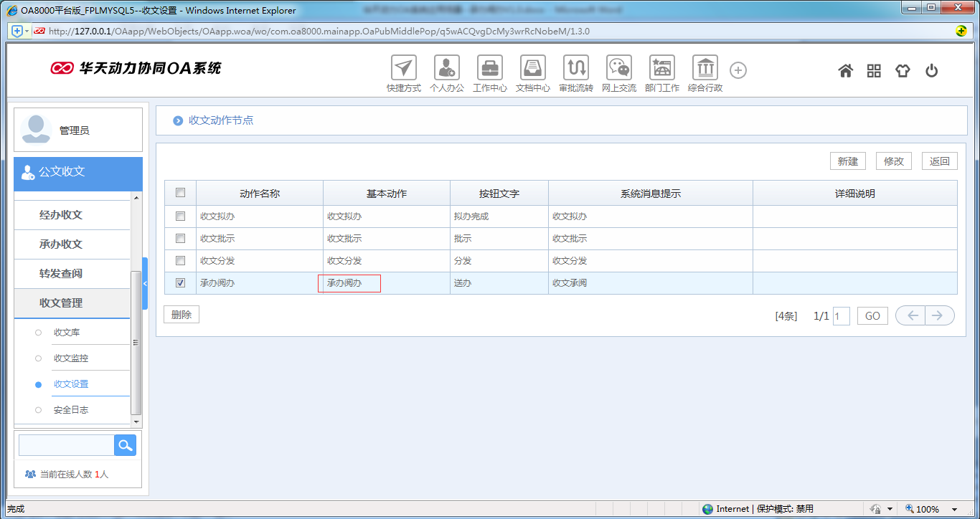Open the 文档中心 icon
980x519 pixels.
tap(533, 68)
